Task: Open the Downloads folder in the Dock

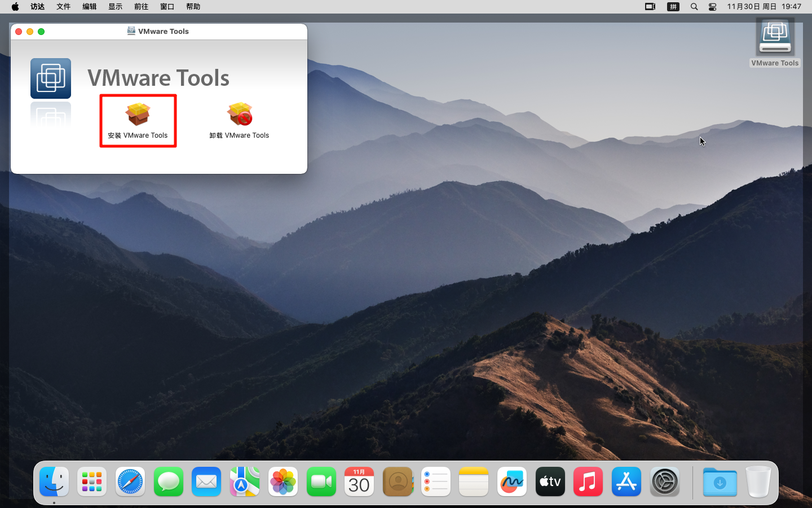Action: (720, 482)
